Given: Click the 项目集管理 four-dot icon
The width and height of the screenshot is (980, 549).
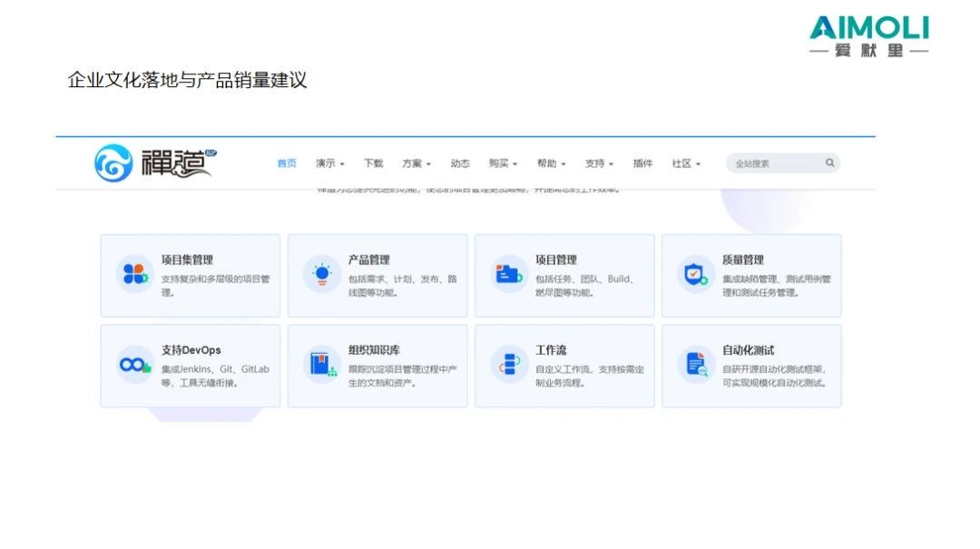Looking at the screenshot, I should pos(134,273).
